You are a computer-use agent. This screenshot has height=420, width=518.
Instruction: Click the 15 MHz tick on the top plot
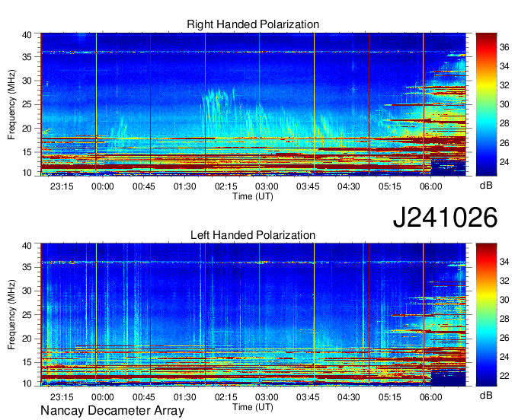(27, 152)
